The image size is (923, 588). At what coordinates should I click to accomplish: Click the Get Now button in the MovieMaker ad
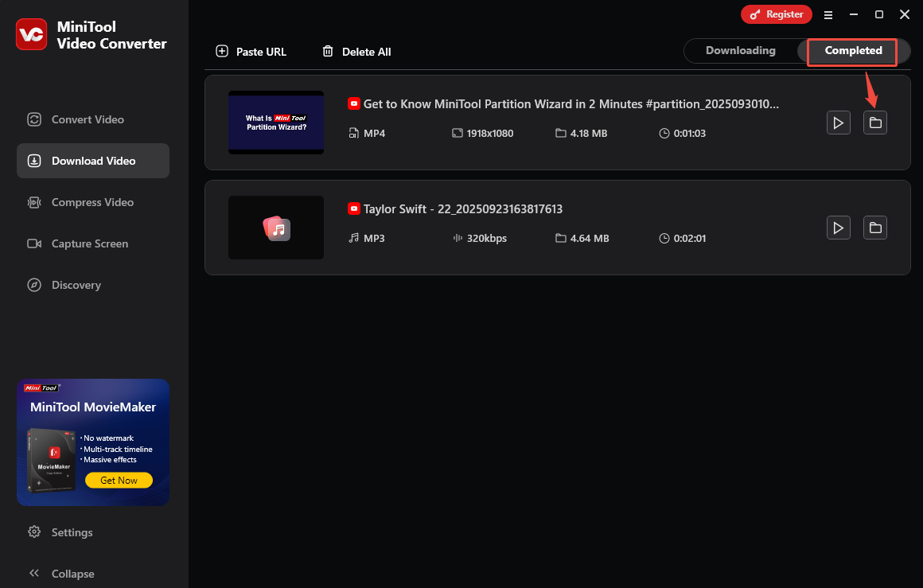pyautogui.click(x=119, y=481)
